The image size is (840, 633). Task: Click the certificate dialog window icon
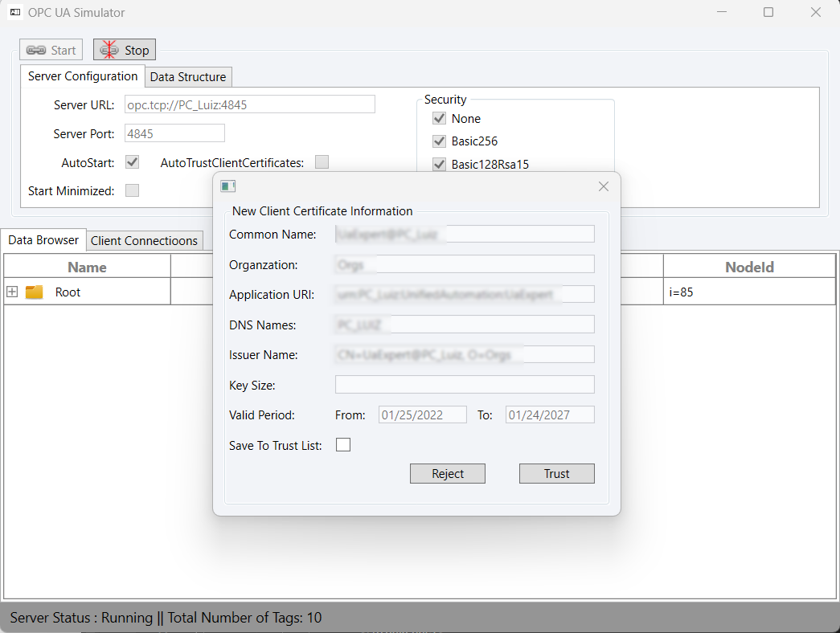coord(228,186)
